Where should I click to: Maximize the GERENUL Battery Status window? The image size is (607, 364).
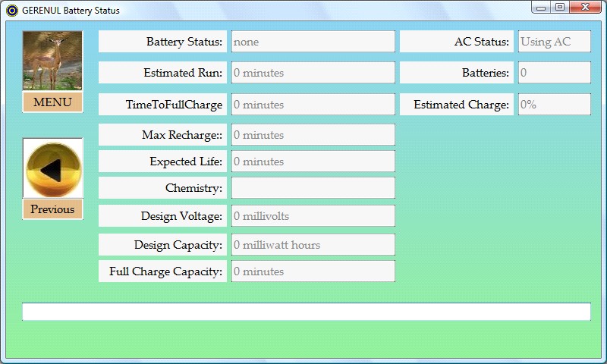click(x=560, y=8)
